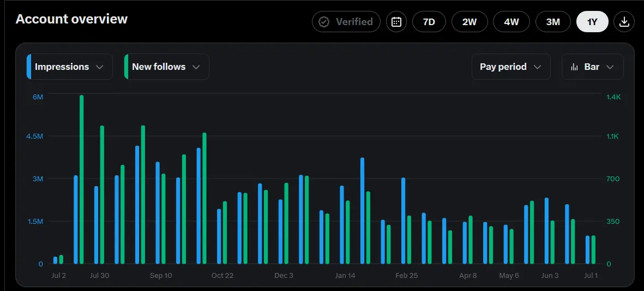Open the Impressions metric dropdown
Image resolution: width=644 pixels, height=291 pixels.
[x=70, y=67]
